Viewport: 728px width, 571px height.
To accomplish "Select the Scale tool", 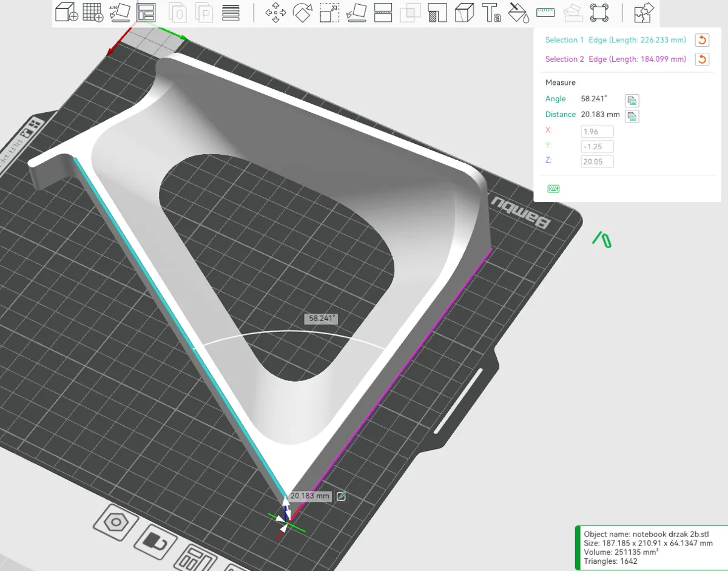I will 329,13.
